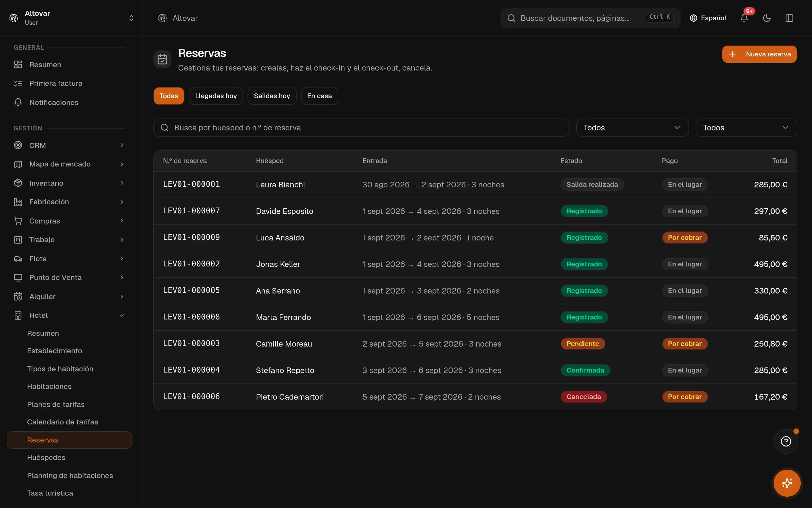
Task: Select the Todas tab
Action: coord(169,96)
